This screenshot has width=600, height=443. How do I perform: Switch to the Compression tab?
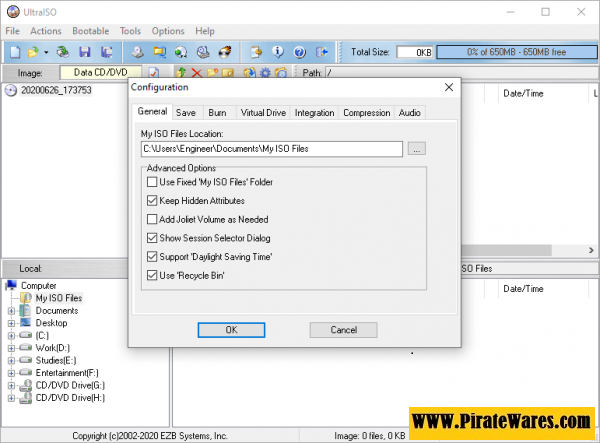coord(366,113)
